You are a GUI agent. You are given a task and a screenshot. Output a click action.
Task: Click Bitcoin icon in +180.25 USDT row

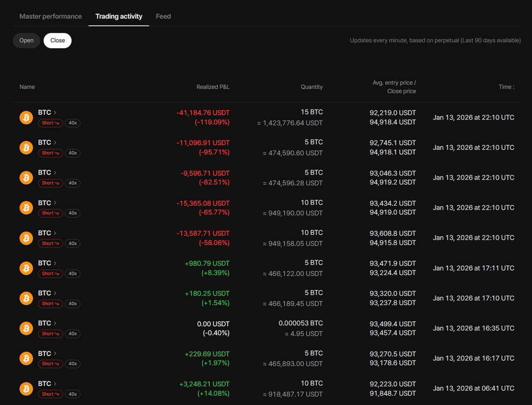pyautogui.click(x=26, y=298)
